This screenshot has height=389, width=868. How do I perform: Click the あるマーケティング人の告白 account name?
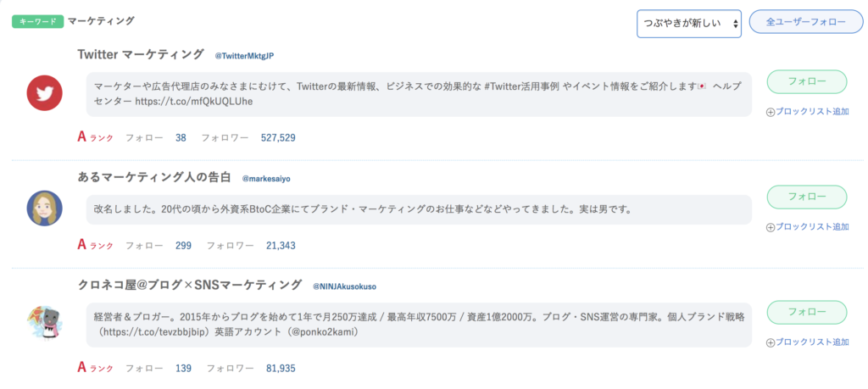pyautogui.click(x=154, y=177)
